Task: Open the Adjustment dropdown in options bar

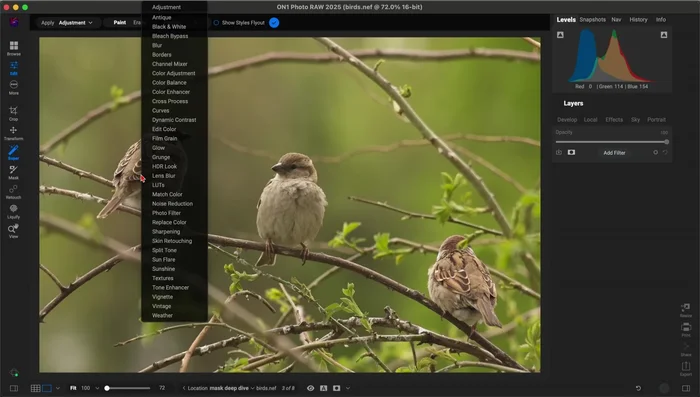Action: pyautogui.click(x=75, y=22)
